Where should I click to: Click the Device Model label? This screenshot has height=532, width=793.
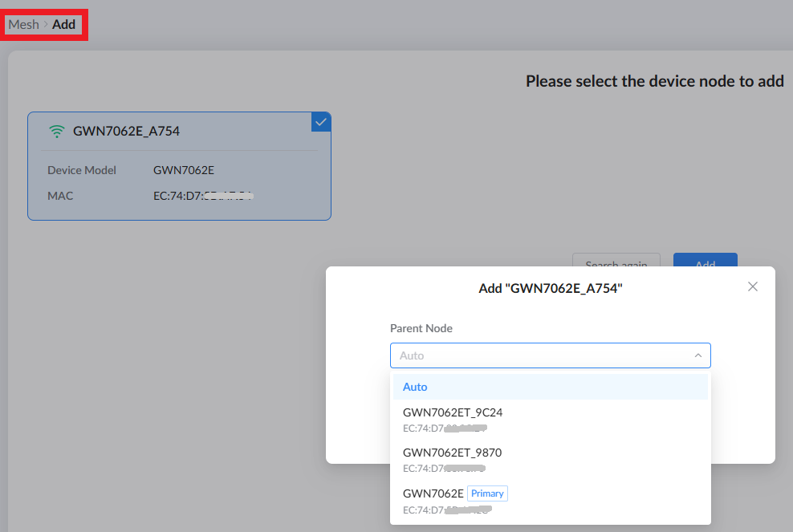pos(82,170)
